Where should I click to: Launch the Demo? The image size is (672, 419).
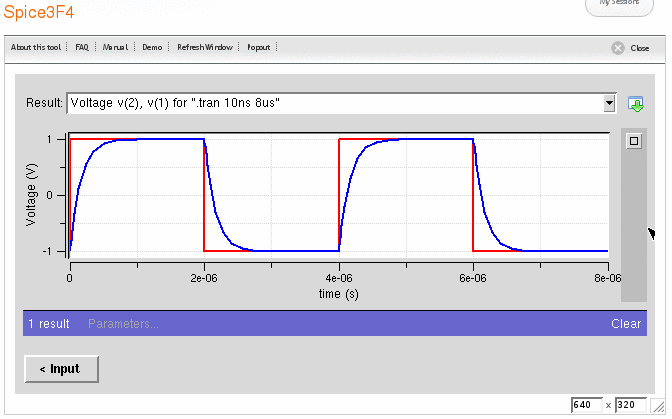152,47
